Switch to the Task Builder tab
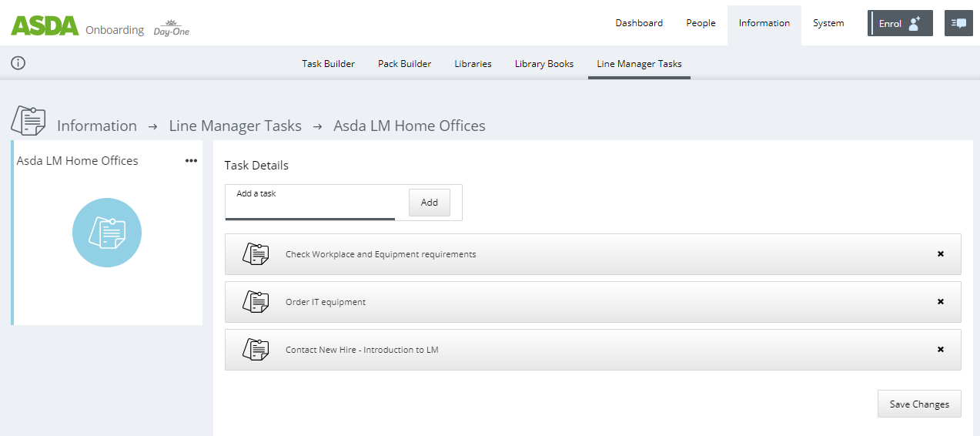Image resolution: width=980 pixels, height=436 pixels. (328, 64)
